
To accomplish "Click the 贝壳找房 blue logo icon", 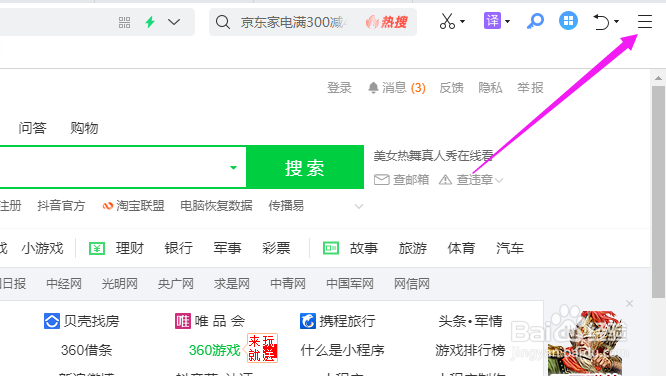I will pyautogui.click(x=52, y=321).
